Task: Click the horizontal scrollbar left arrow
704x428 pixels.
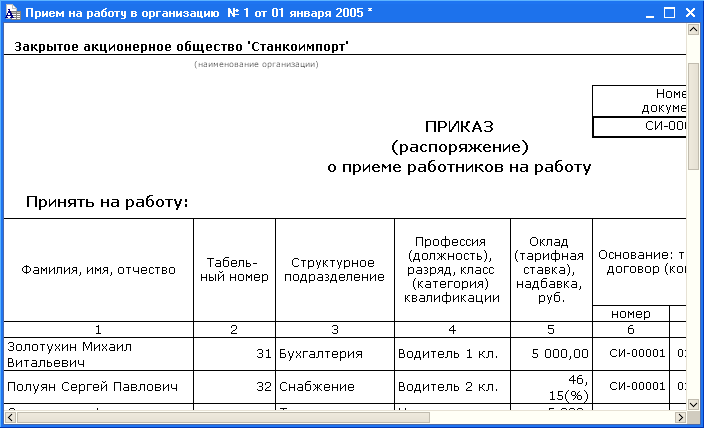Action: click(10, 417)
